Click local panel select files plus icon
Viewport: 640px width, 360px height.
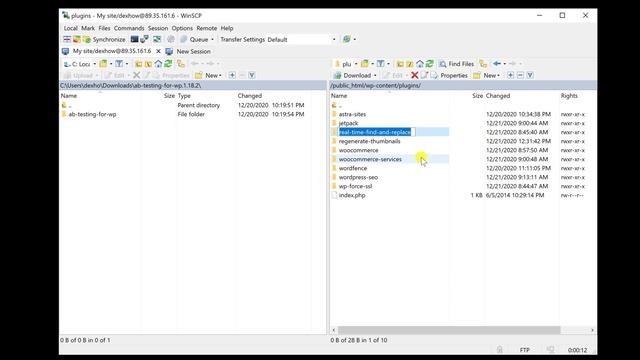click(232, 75)
